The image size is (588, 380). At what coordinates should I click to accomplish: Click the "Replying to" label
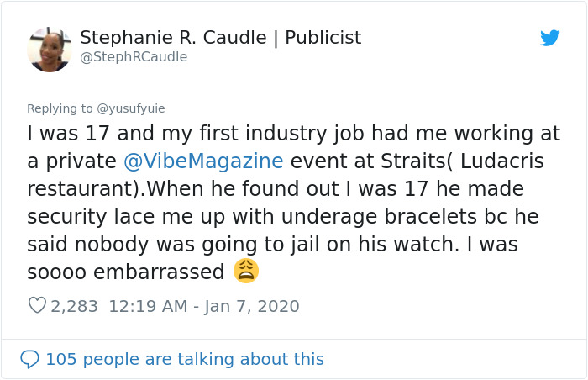pos(60,108)
